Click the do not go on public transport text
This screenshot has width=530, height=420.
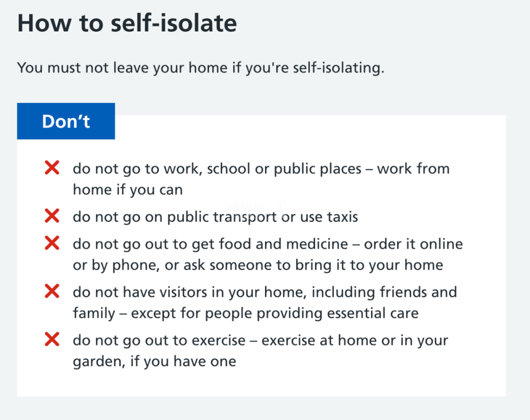[215, 217]
